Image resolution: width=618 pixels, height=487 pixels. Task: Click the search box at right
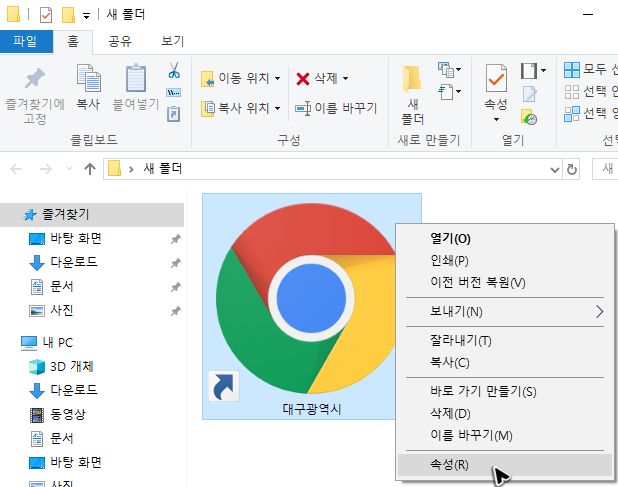605,169
